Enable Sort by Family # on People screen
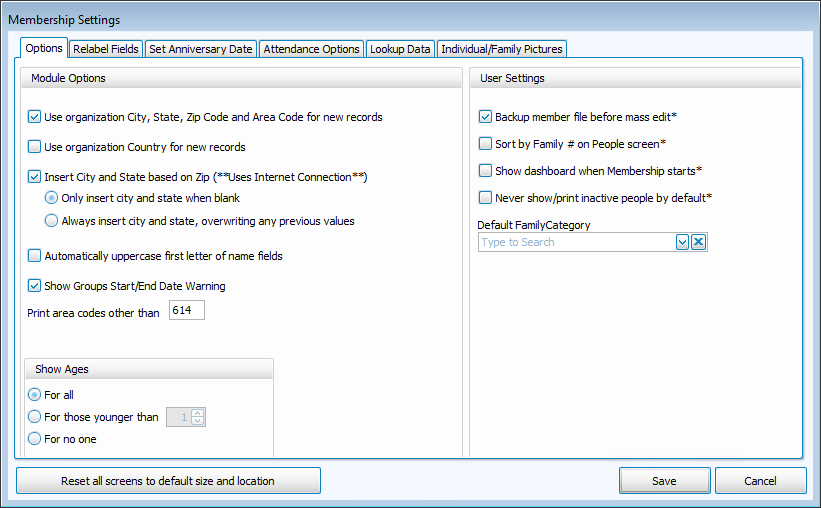821x508 pixels. tap(486, 144)
